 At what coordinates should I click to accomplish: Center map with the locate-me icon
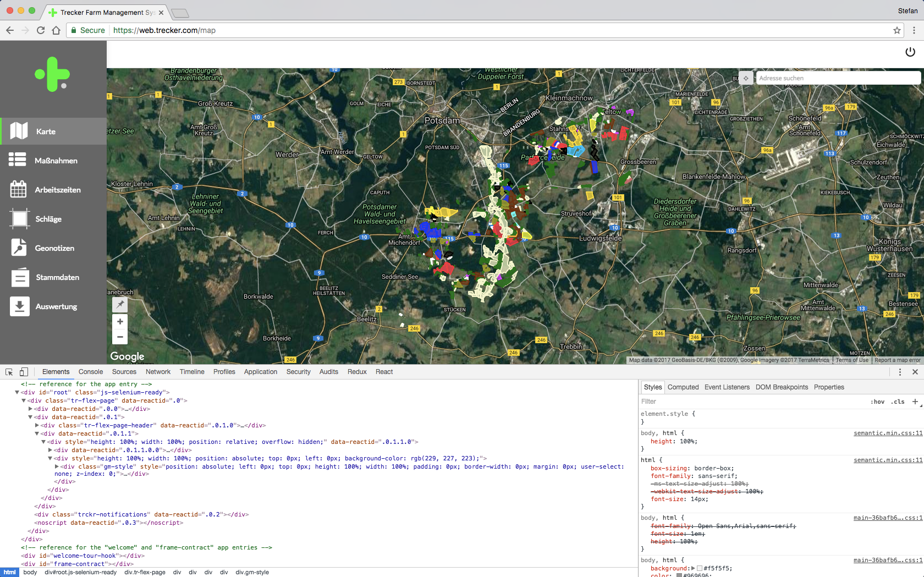point(746,78)
